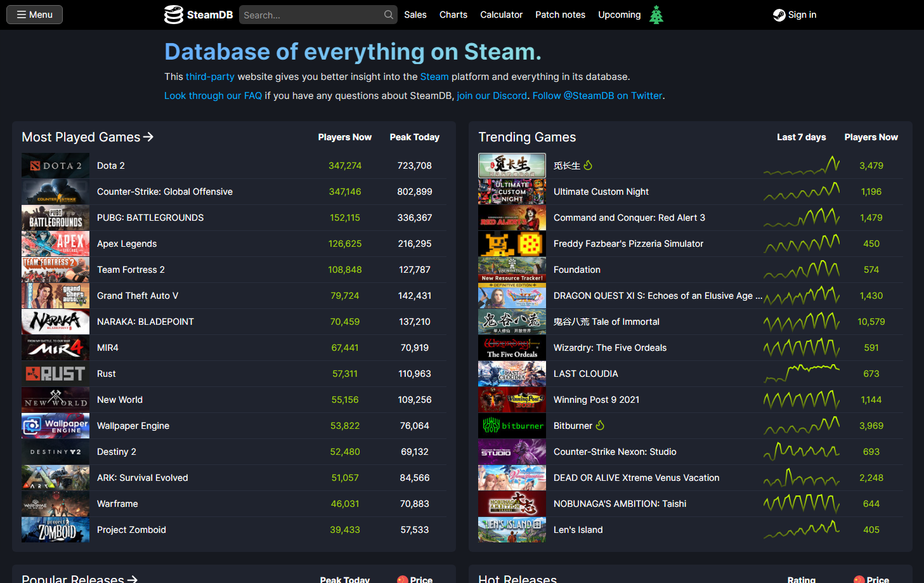Click the search magnifier icon
924x583 pixels.
point(389,15)
